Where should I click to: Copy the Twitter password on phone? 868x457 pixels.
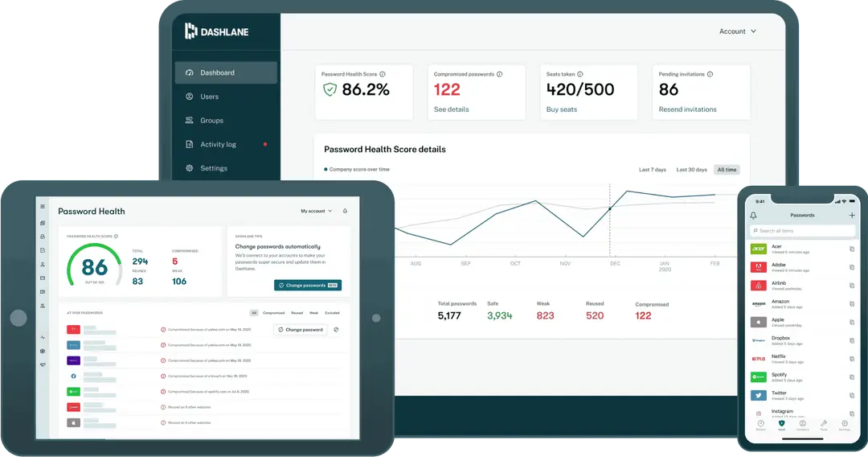pos(852,396)
